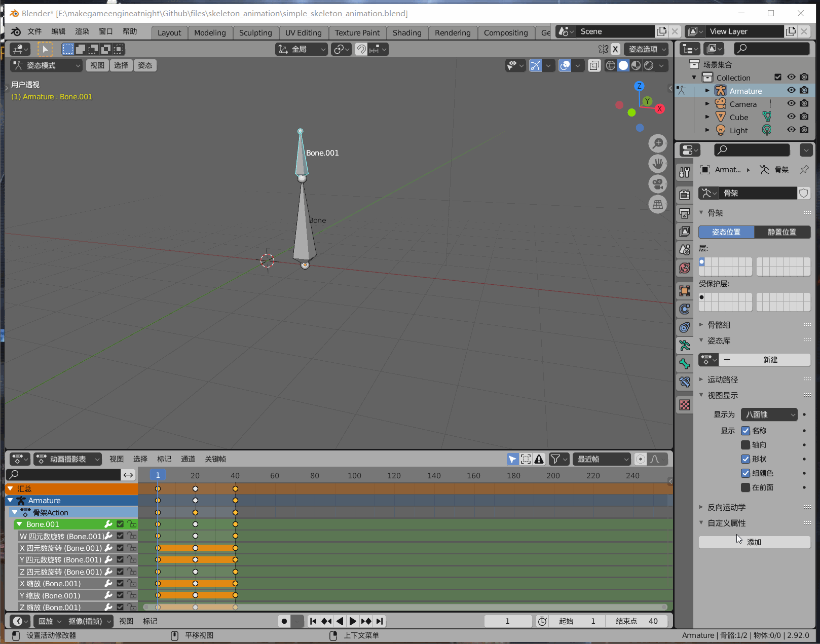Click the 添加 custom property button

[x=754, y=542]
